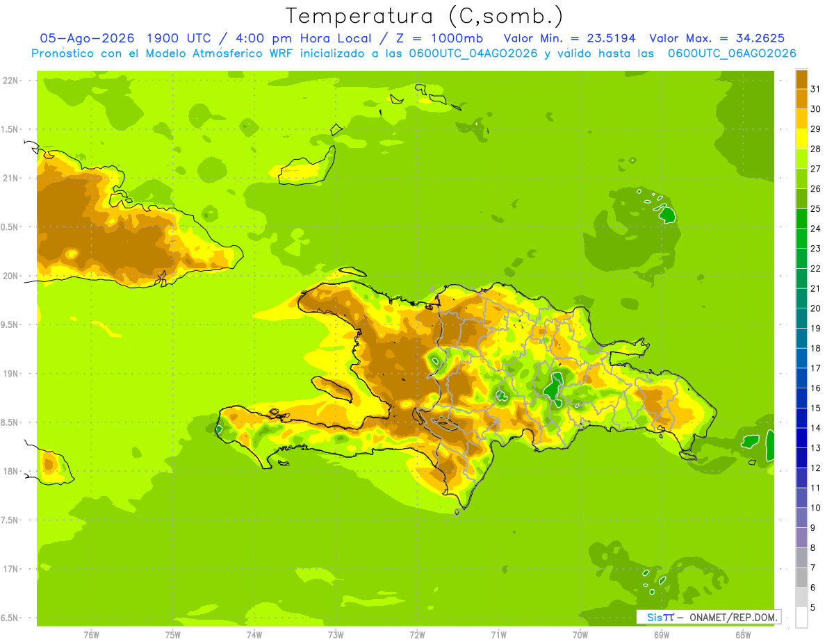Screen dimensions: 834x644
Task: Click the 21N latitude axis label
Action: coord(11,178)
